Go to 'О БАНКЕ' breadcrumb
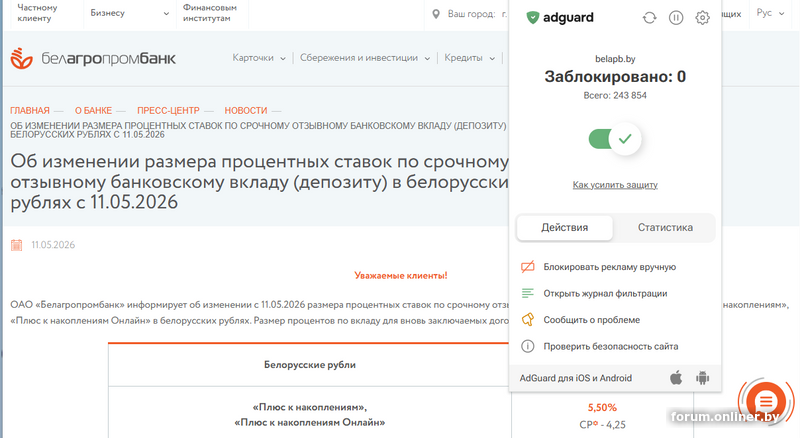The image size is (800, 438). pyautogui.click(x=93, y=111)
